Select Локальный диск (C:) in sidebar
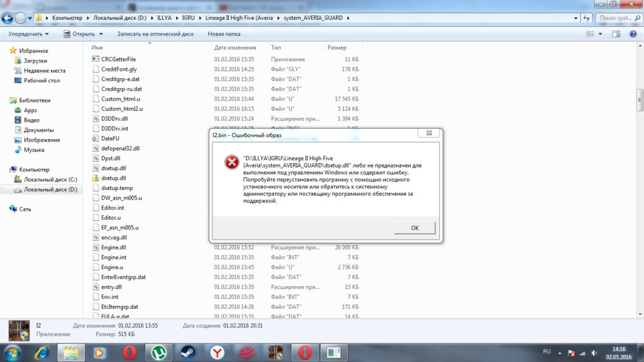 (50, 180)
